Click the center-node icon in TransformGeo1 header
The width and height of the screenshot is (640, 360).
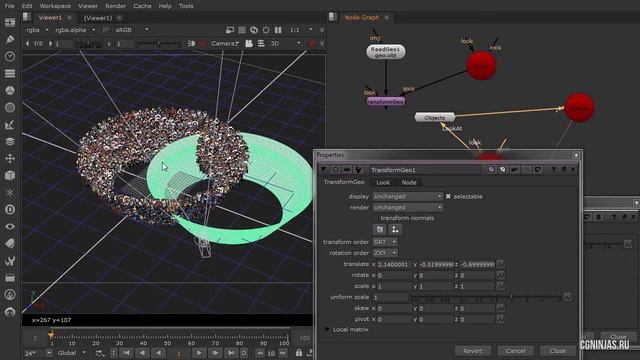coord(335,169)
